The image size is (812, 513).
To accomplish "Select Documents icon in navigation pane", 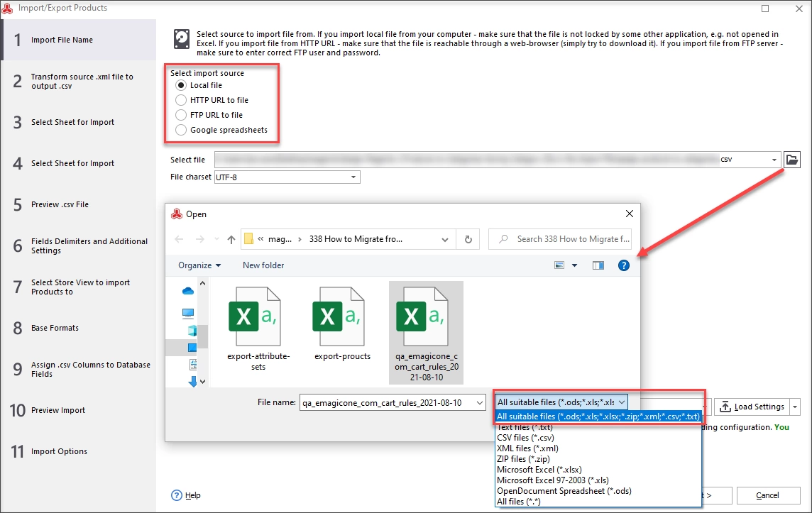I will tap(192, 365).
